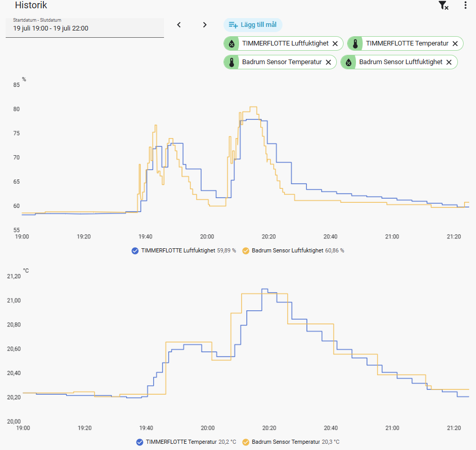The width and height of the screenshot is (476, 450).
Task: Click humidity icon on TIMMERFLOTTE Luftfuktighet chip
Action: pyautogui.click(x=232, y=43)
